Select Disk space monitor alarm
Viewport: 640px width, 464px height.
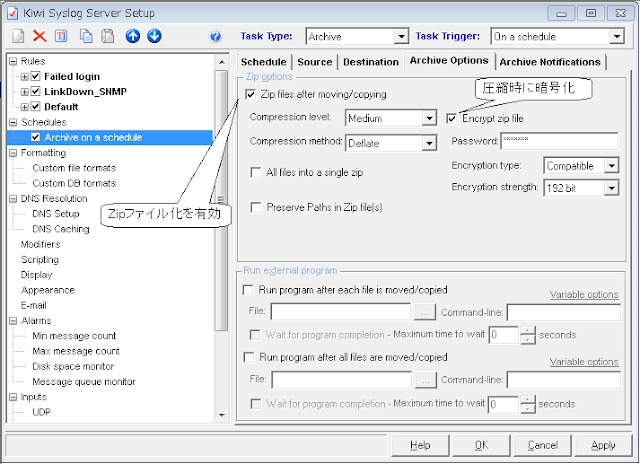click(73, 366)
